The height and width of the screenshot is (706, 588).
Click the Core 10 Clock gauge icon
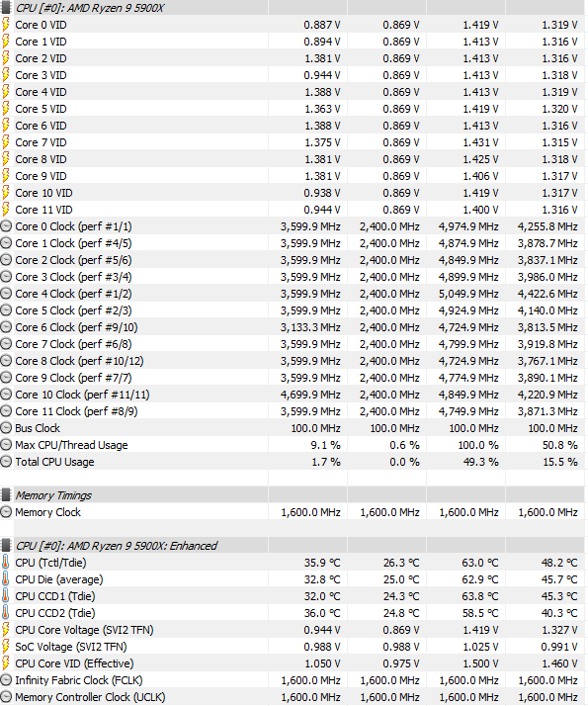(6, 395)
